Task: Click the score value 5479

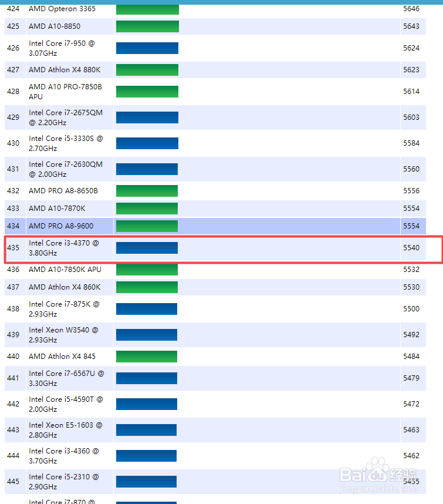Action: click(411, 378)
